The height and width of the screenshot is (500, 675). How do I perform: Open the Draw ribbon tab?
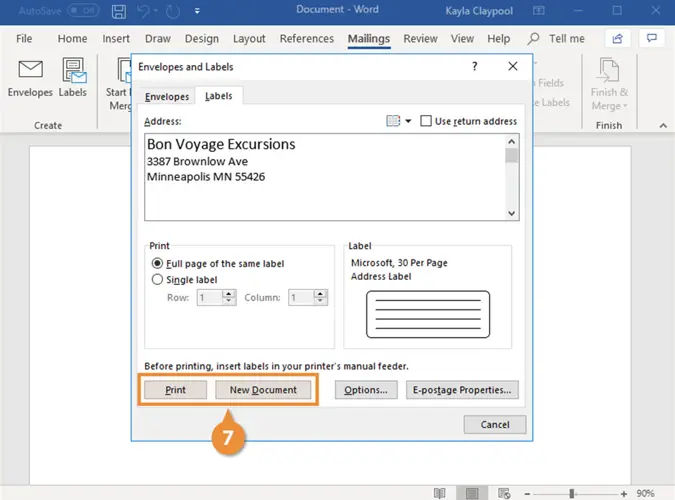pyautogui.click(x=158, y=39)
